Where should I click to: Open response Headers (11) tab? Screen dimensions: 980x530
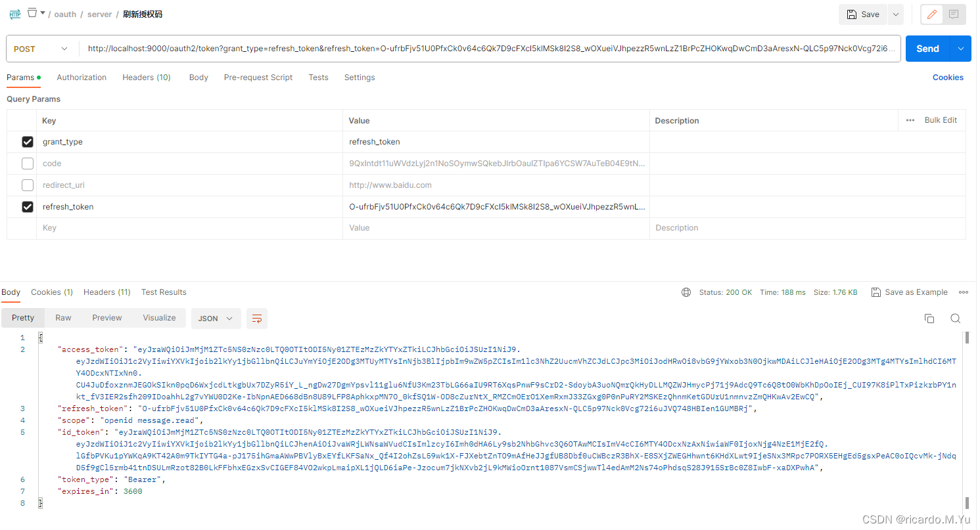107,292
